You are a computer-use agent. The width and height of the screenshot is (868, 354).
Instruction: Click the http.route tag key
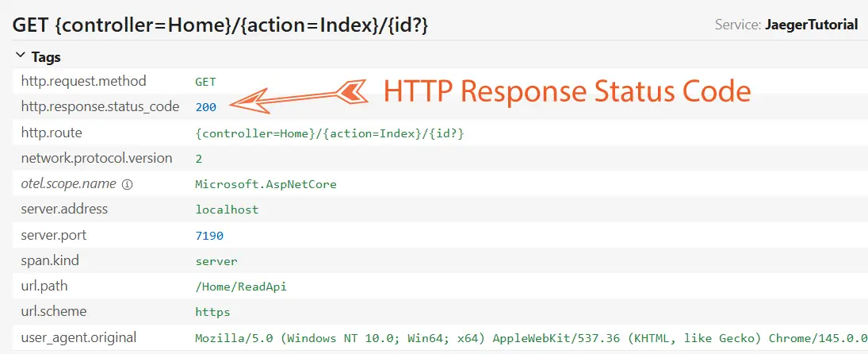tap(52, 133)
